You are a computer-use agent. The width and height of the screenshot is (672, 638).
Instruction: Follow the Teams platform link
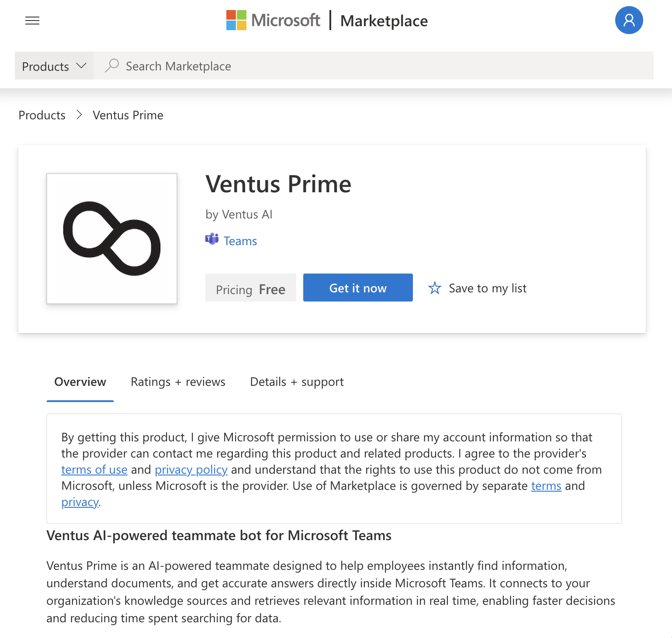click(240, 240)
